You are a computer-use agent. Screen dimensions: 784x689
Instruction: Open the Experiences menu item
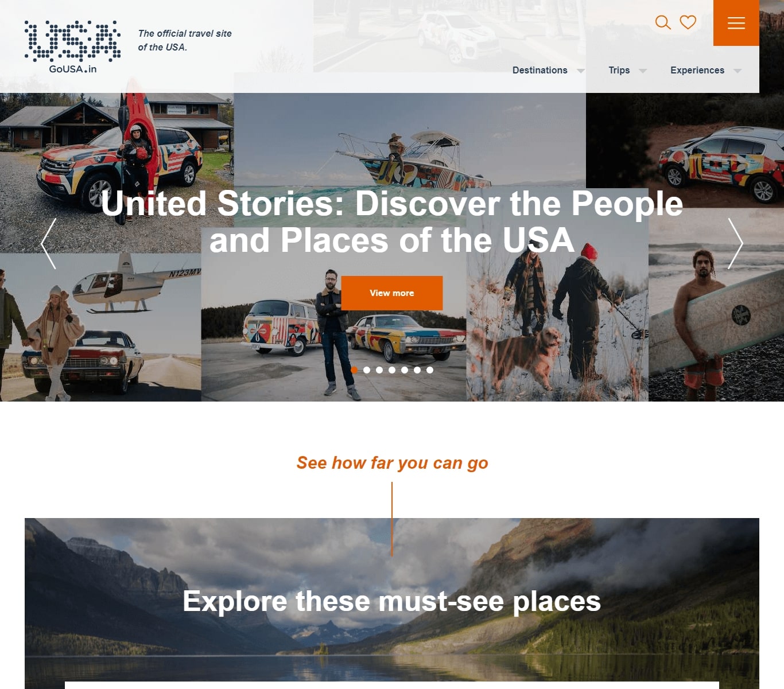pos(697,70)
